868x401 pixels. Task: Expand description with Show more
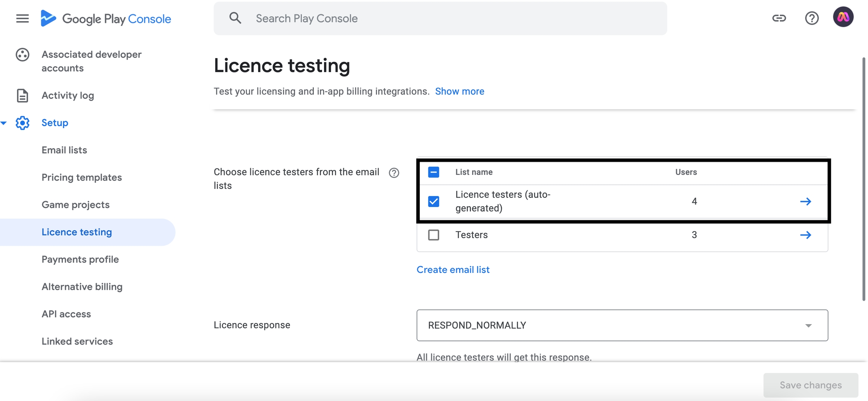pos(459,91)
